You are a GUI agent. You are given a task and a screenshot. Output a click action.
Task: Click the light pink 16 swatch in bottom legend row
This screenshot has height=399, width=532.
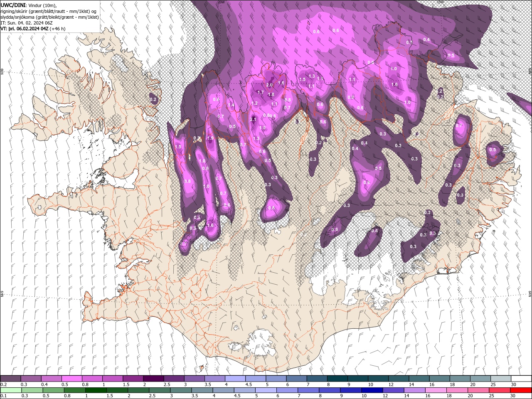435,390
